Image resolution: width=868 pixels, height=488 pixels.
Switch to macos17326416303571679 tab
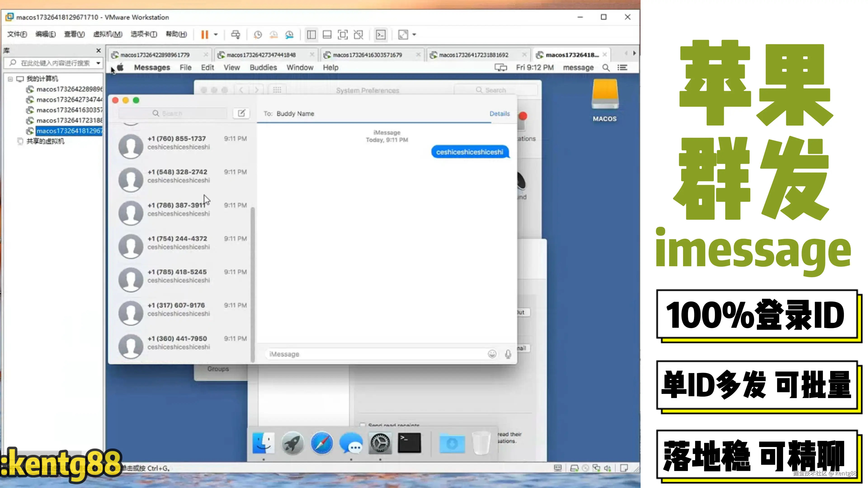(367, 55)
